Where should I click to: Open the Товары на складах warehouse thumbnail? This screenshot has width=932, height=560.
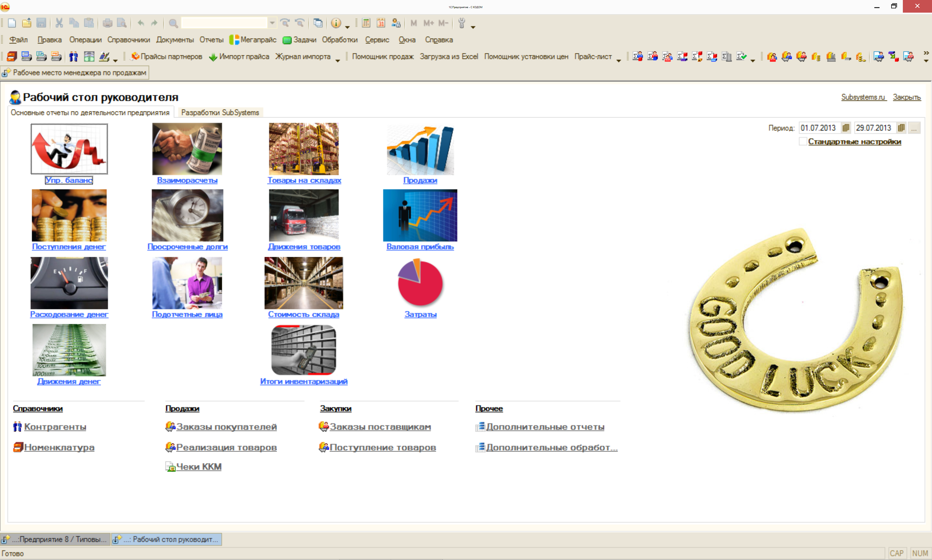(304, 149)
